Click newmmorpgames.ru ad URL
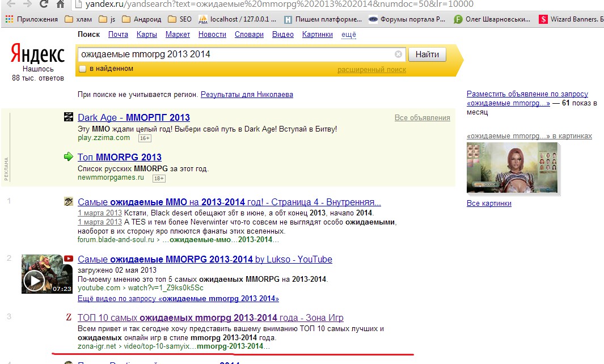The width and height of the screenshot is (604, 364). [111, 177]
